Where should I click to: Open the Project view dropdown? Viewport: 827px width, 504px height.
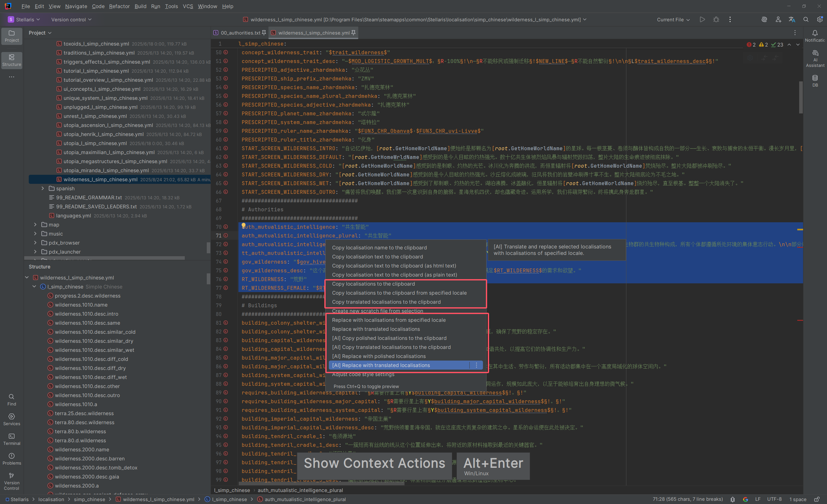click(x=40, y=33)
